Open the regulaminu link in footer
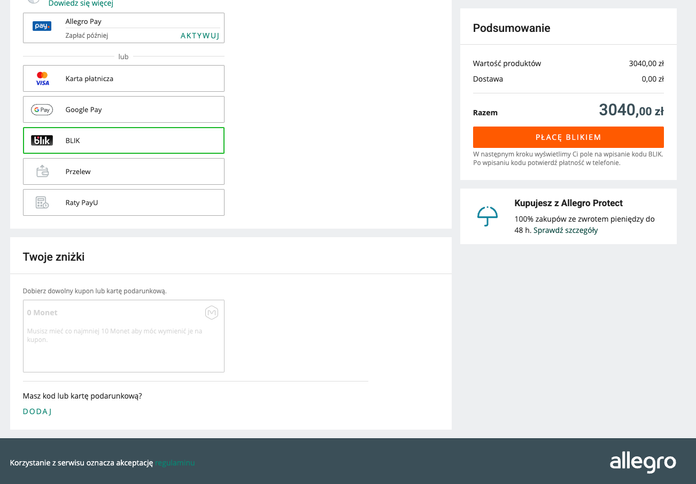This screenshot has width=696, height=484. 174,463
